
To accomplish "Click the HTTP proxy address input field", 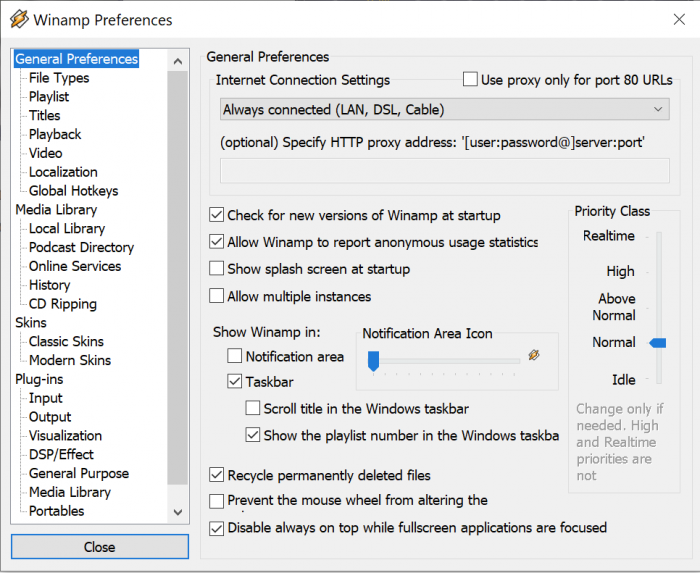I will (444, 171).
